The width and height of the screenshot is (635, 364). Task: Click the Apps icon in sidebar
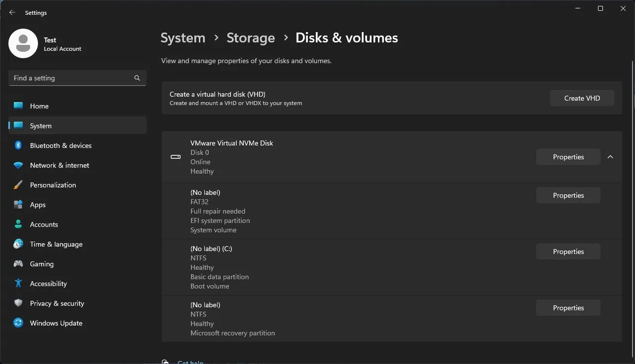pos(18,205)
